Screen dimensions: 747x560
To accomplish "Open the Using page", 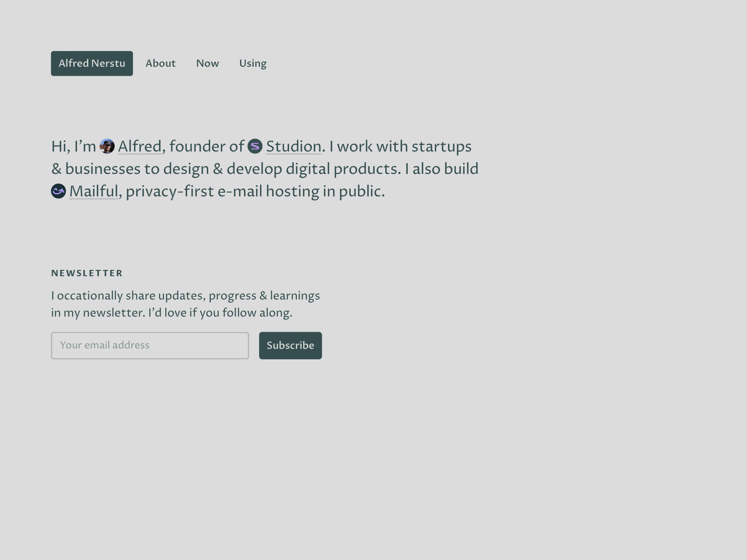I will pyautogui.click(x=253, y=63).
